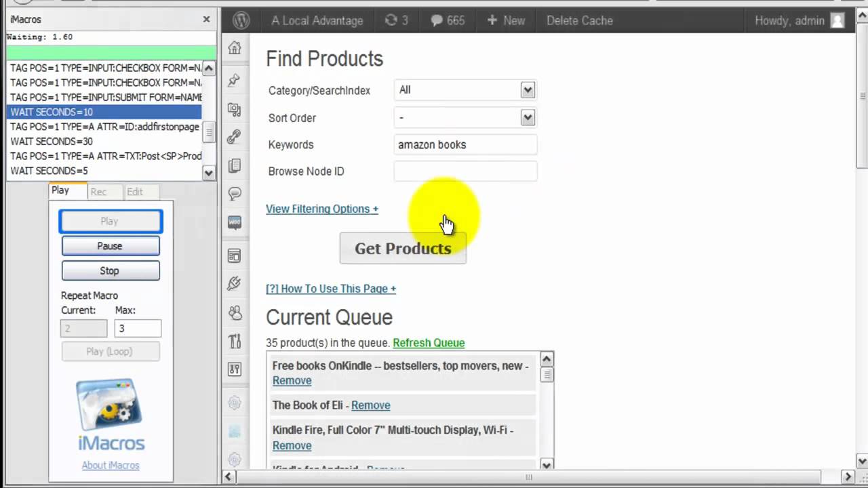Open WooCommerce icon in sidebar
Screen dimensions: 868x488
click(x=235, y=222)
